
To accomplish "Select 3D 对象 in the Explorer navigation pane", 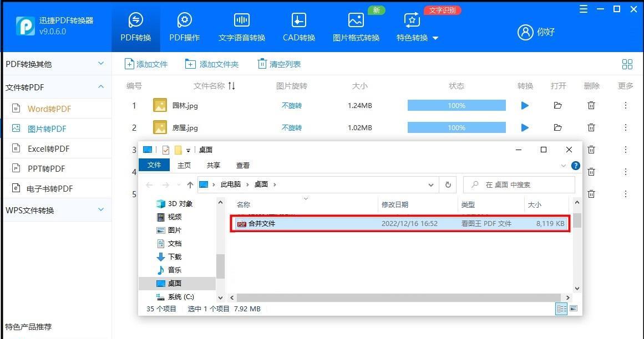I will [x=174, y=203].
